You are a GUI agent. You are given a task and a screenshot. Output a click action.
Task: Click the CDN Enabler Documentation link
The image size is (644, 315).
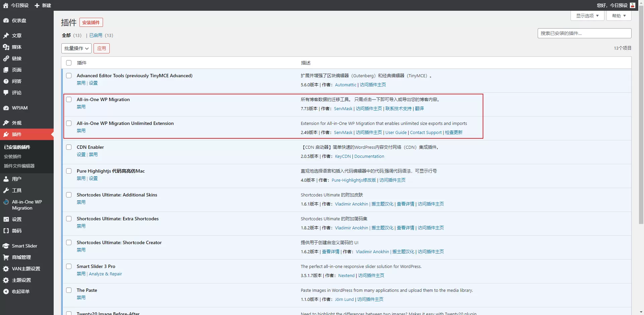[x=369, y=156]
